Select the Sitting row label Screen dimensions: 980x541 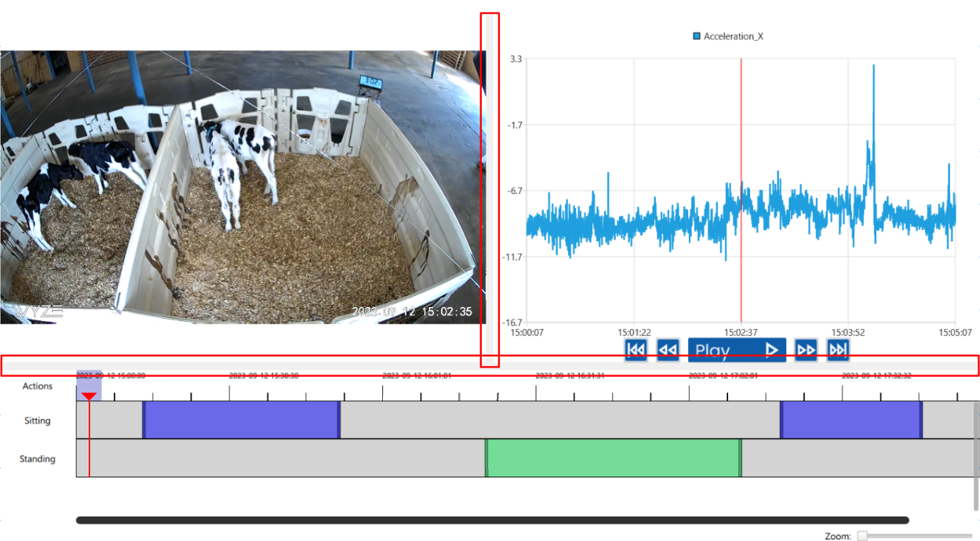click(x=37, y=421)
